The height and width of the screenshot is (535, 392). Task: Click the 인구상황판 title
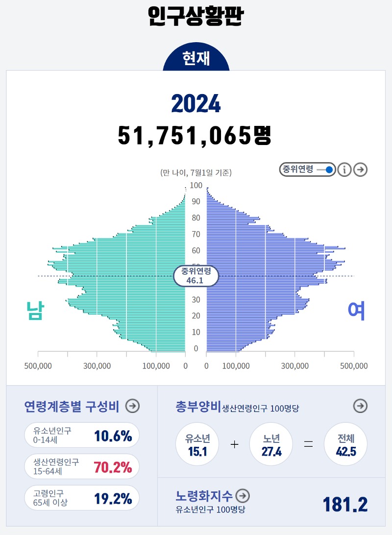[x=196, y=17]
